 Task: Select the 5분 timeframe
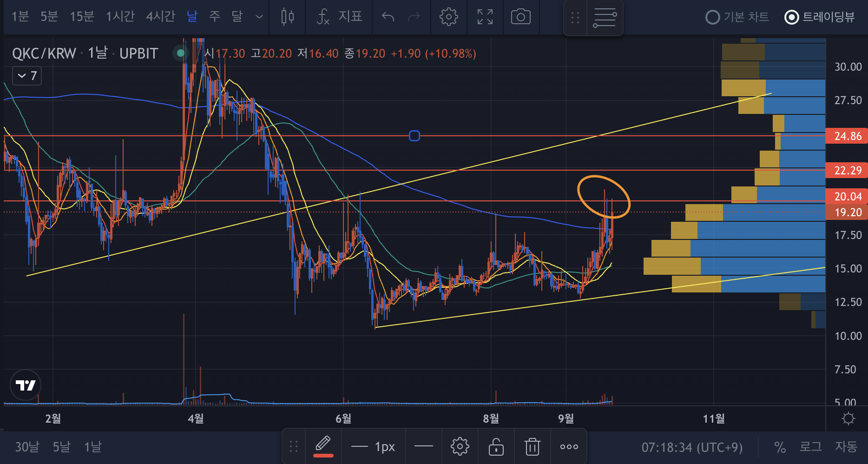(x=49, y=17)
